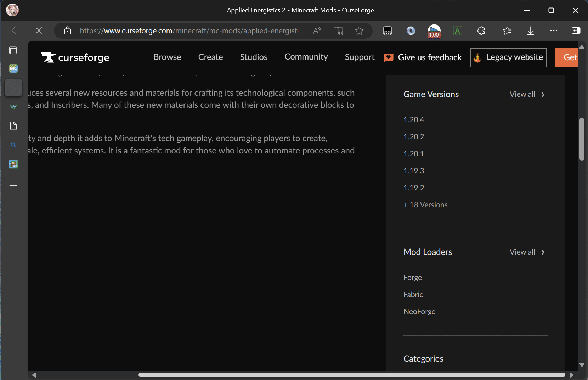Expand the + 18 Versions list
This screenshot has height=380, width=588.
click(425, 205)
